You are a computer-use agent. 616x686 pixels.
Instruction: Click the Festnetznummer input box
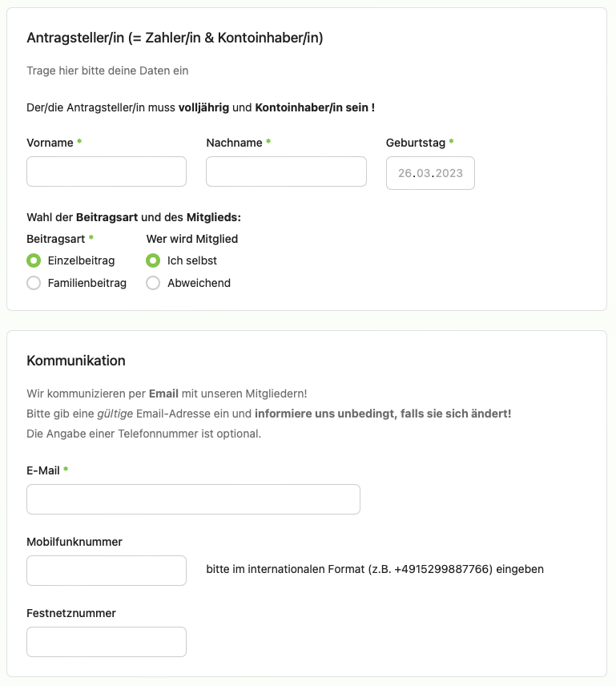107,642
